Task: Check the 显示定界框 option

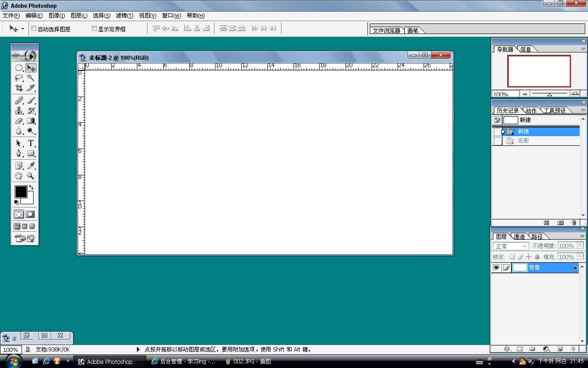Action: (x=94, y=29)
